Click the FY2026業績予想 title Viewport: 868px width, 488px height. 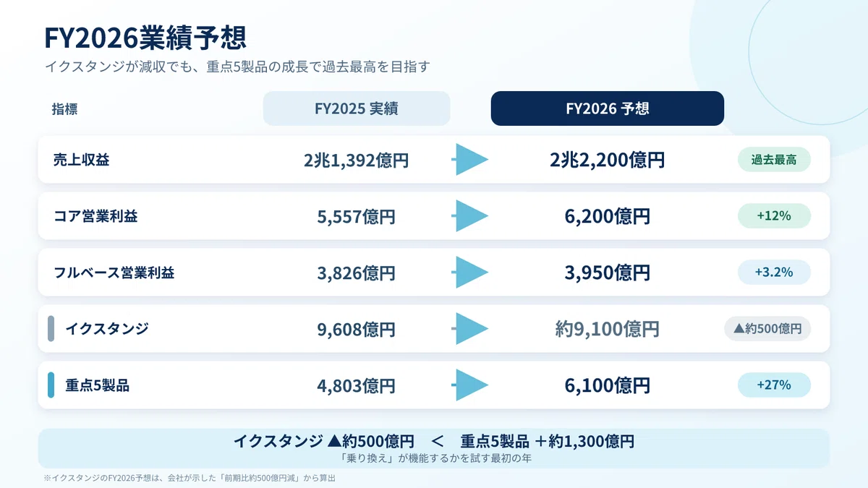click(x=145, y=37)
